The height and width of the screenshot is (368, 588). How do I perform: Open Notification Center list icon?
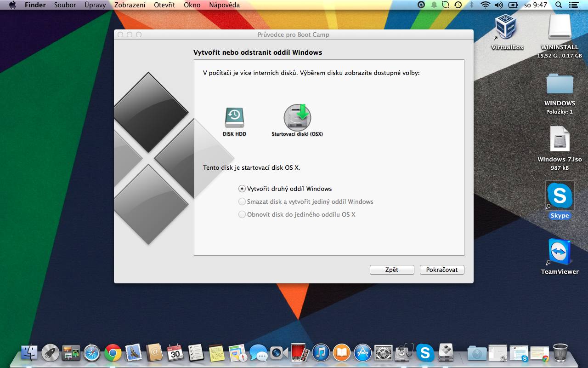573,5
